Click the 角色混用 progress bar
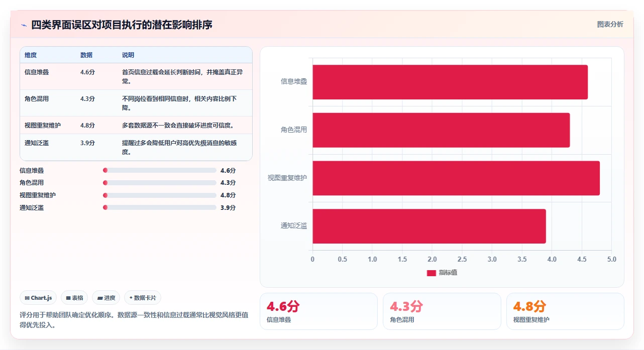 pos(159,183)
